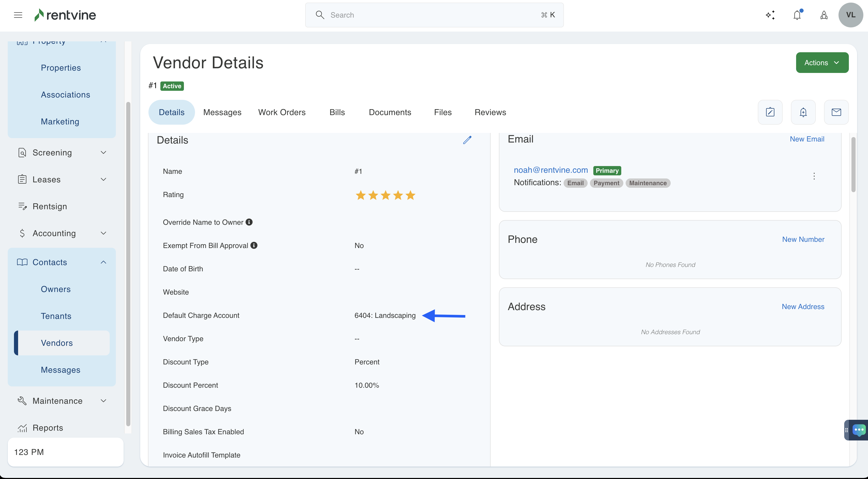The width and height of the screenshot is (868, 479).
Task: Click the Exempt From Bill Approval info icon
Action: (x=254, y=245)
